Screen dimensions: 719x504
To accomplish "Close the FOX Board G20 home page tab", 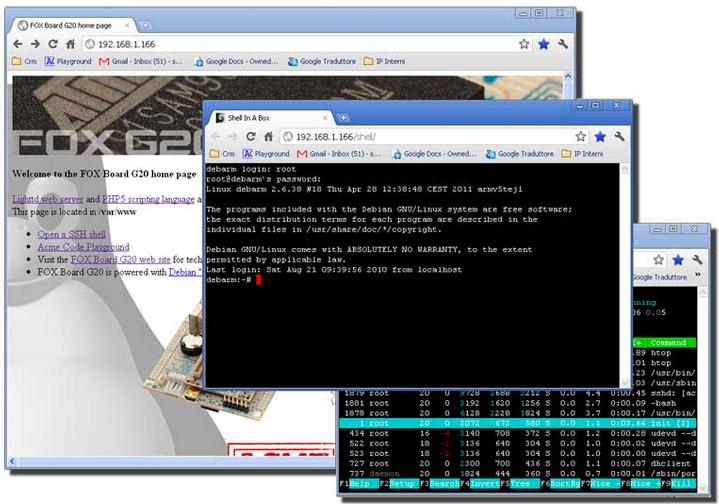I will 128,26.
